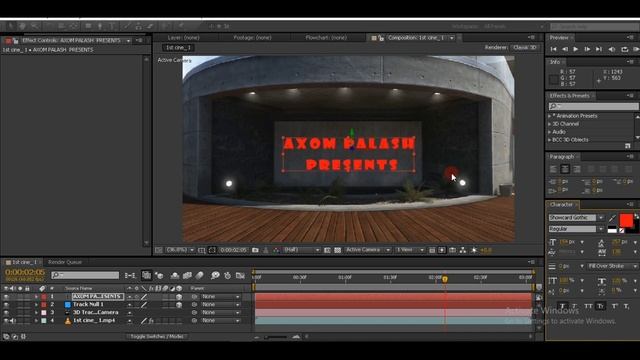Click the auto-keyframe stopwatch icon
The image size is (640, 360).
[x=227, y=276]
